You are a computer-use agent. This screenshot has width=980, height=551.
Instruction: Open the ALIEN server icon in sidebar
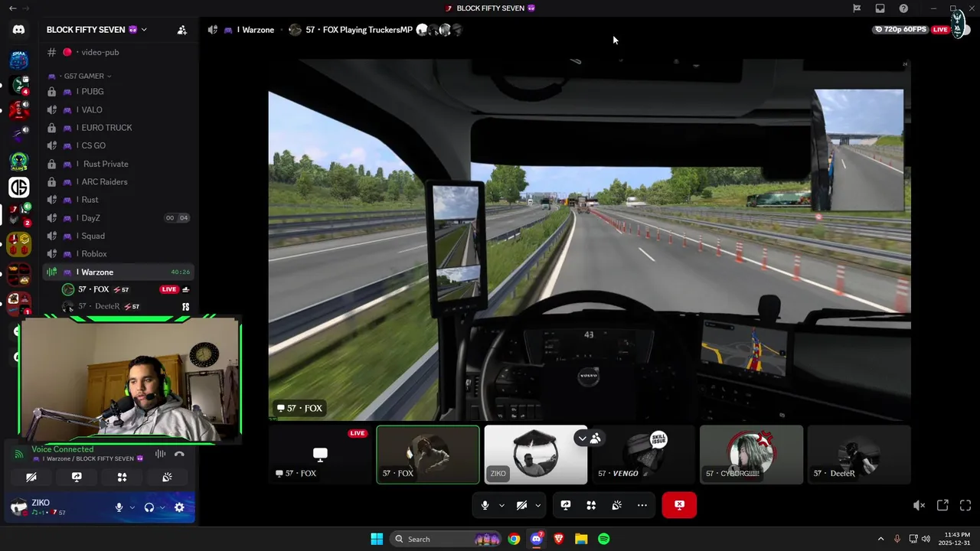pos(18,161)
